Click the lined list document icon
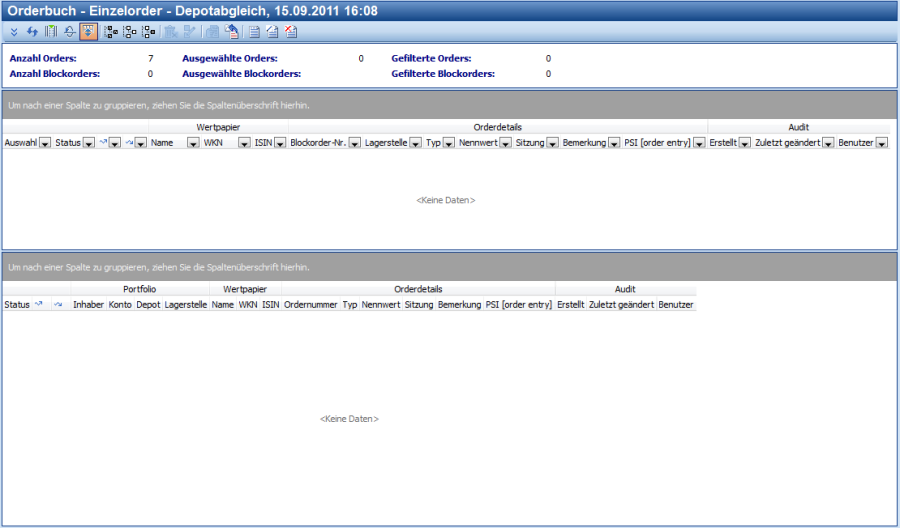 255,31
